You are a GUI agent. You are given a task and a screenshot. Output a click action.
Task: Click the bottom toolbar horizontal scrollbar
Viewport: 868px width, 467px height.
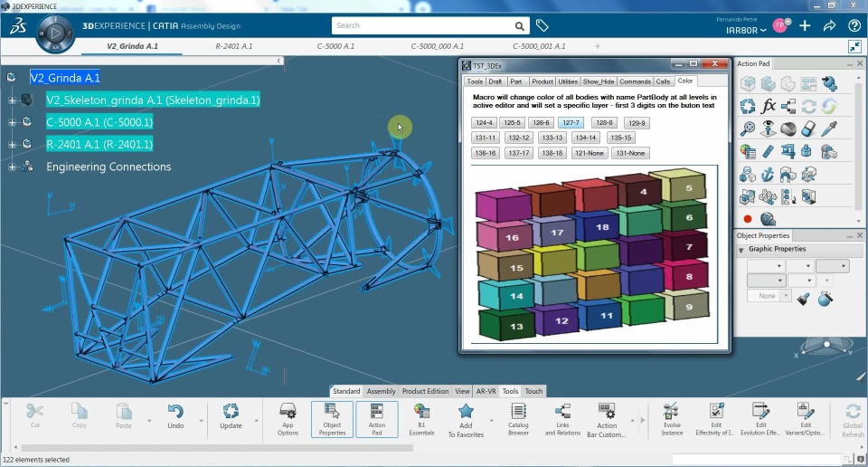click(x=216, y=448)
